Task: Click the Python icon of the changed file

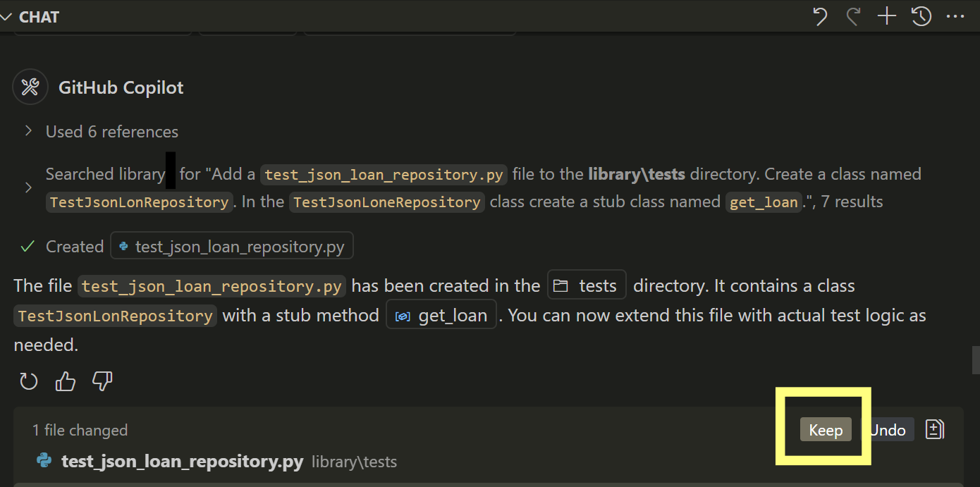Action: (44, 461)
